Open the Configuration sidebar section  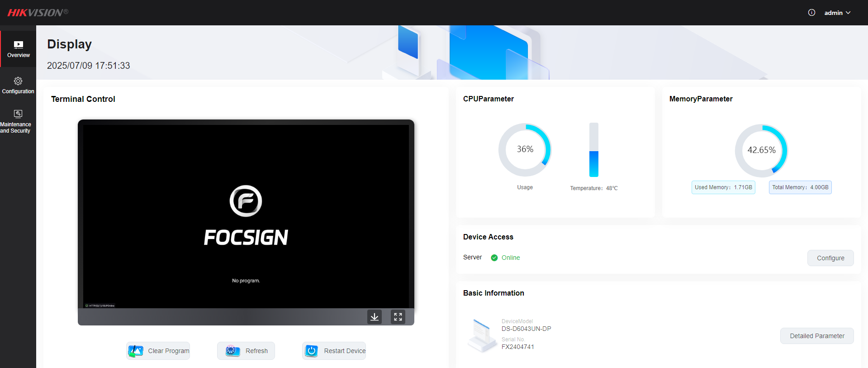18,85
